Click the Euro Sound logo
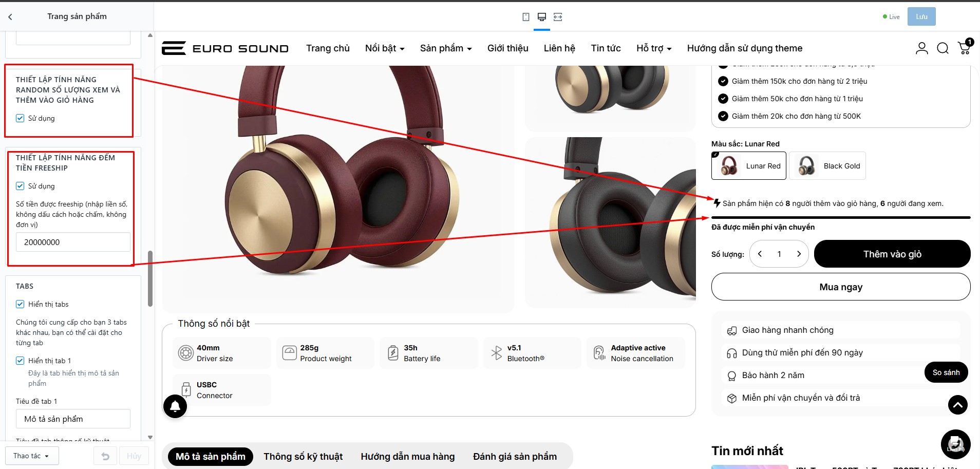Screen dimensions: 980x469 pyautogui.click(x=225, y=48)
